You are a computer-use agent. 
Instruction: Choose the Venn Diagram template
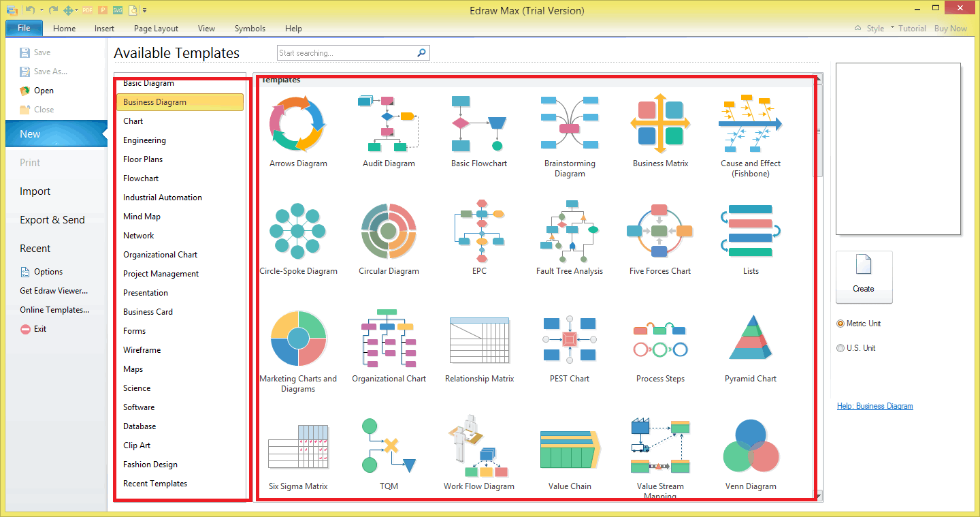tap(751, 454)
